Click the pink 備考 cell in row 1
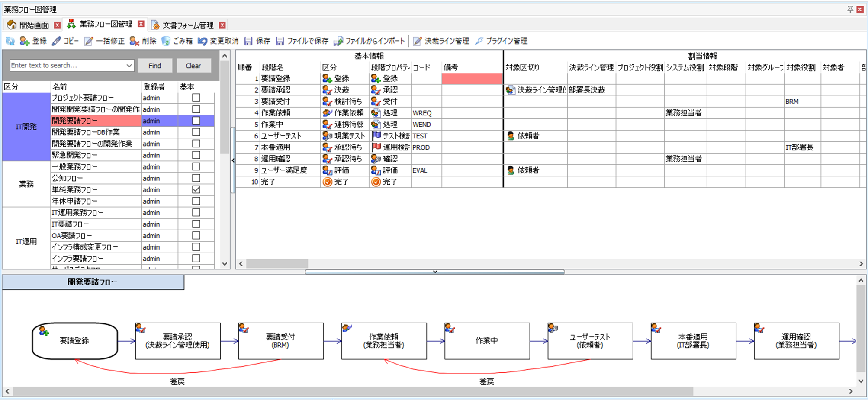Image resolution: width=868 pixels, height=400 pixels. [472, 79]
